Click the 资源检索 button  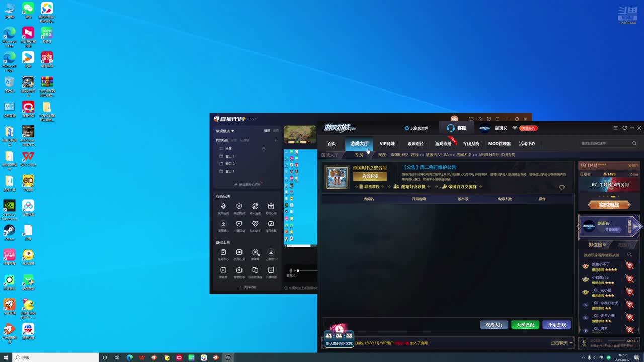(370, 176)
